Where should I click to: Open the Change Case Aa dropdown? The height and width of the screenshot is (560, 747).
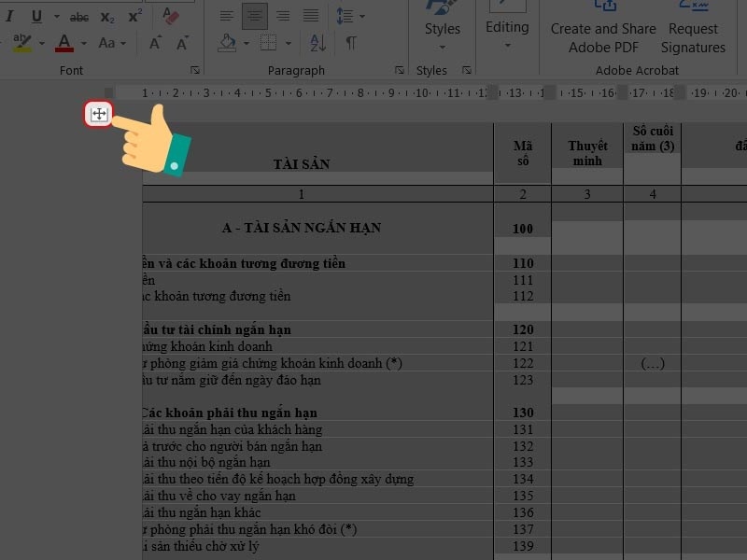[x=113, y=43]
